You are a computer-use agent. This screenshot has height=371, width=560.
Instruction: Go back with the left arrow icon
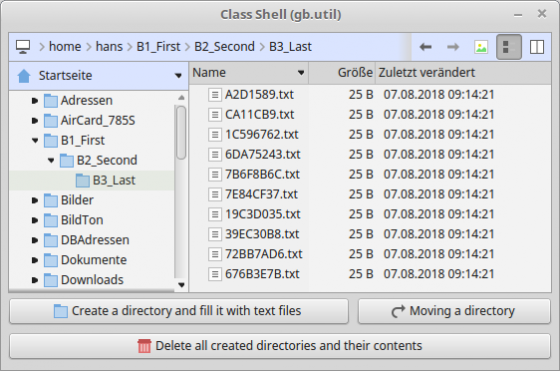pyautogui.click(x=425, y=47)
